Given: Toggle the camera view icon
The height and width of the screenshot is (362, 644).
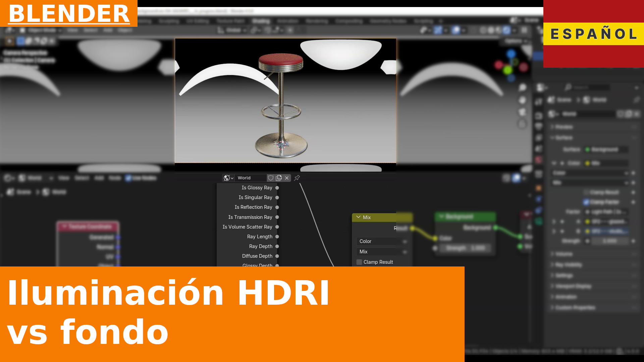Looking at the screenshot, I should 523,112.
